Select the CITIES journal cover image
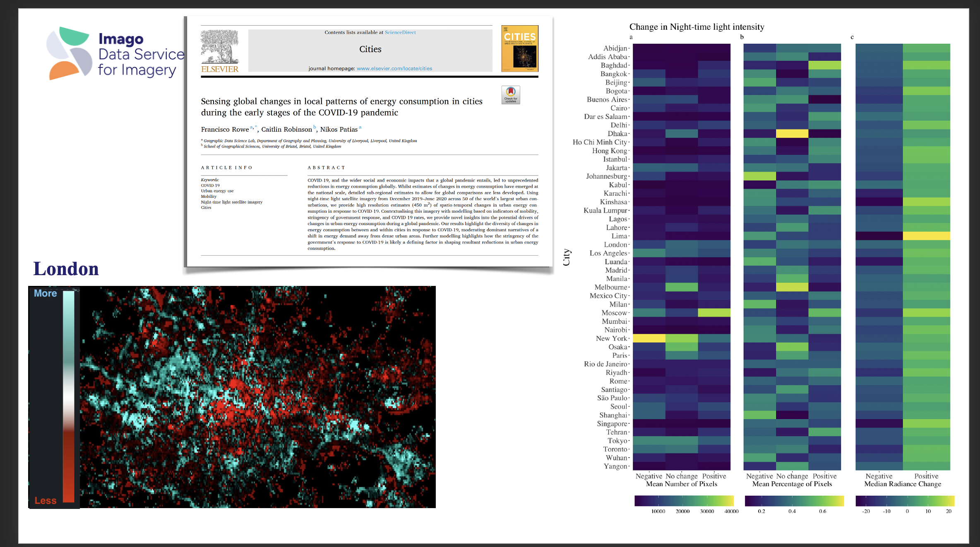980x547 pixels. point(520,48)
